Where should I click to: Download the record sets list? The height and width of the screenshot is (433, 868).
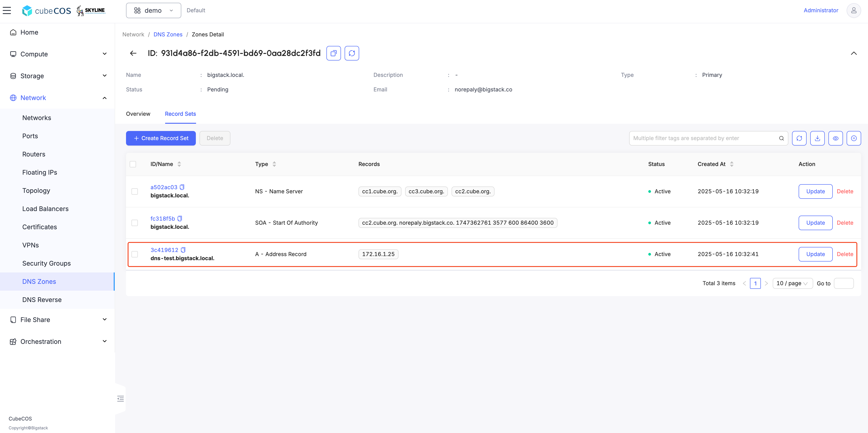coord(817,138)
